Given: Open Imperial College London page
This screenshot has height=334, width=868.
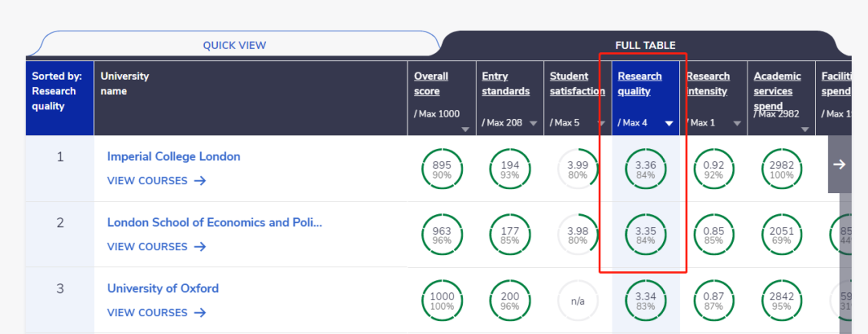Looking at the screenshot, I should click(174, 157).
